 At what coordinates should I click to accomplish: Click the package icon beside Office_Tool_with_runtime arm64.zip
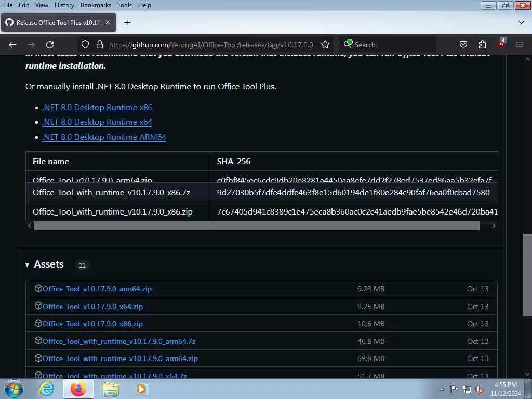click(x=38, y=358)
